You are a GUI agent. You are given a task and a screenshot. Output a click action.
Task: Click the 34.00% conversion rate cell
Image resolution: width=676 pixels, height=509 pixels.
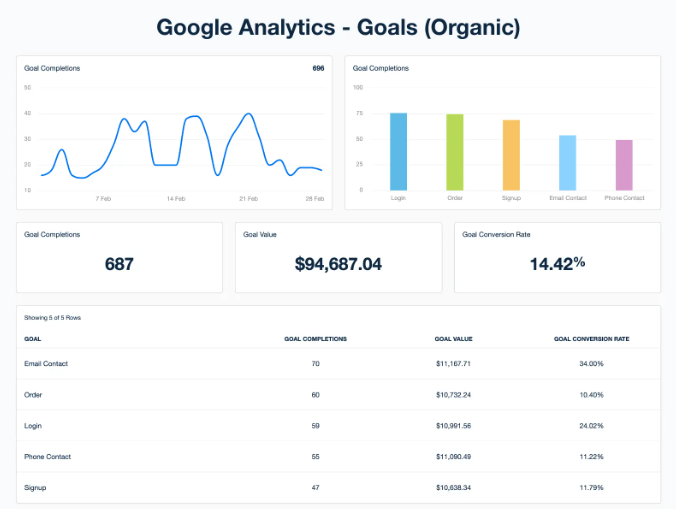point(592,364)
